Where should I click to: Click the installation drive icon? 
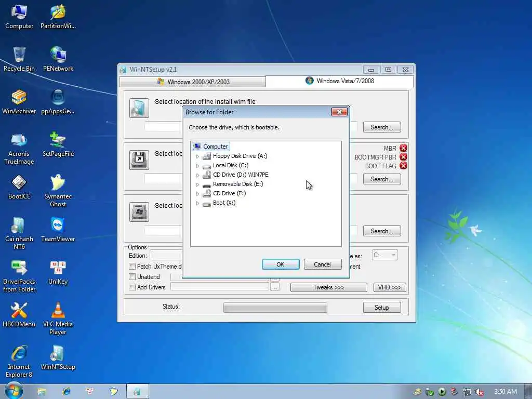(139, 212)
